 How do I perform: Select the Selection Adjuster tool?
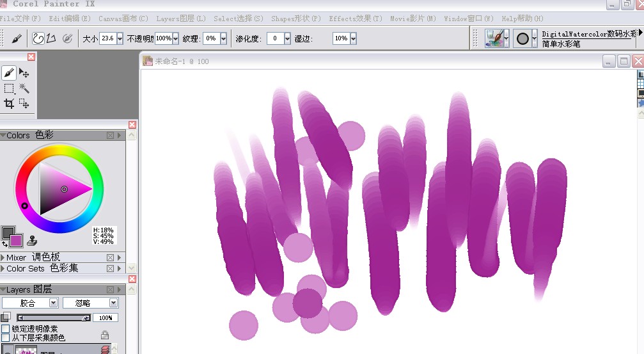click(x=24, y=103)
